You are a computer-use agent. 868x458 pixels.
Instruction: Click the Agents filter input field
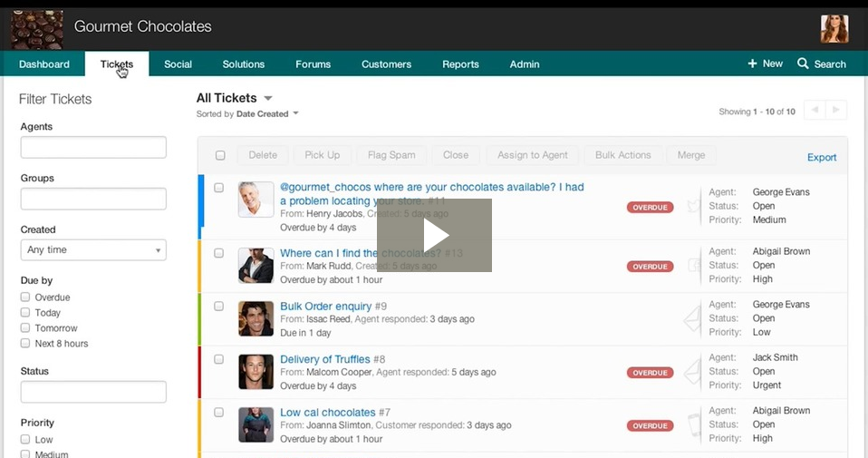click(93, 147)
